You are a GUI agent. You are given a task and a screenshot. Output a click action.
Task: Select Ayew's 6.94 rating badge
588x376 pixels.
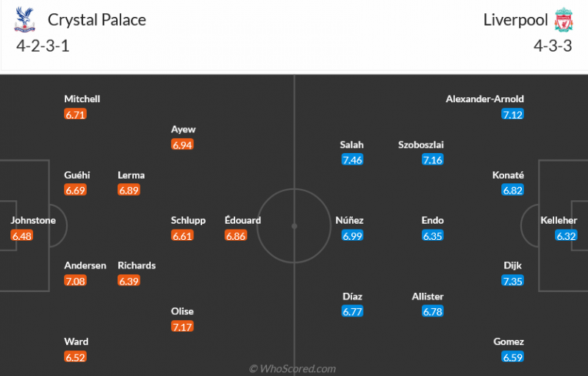tap(182, 144)
